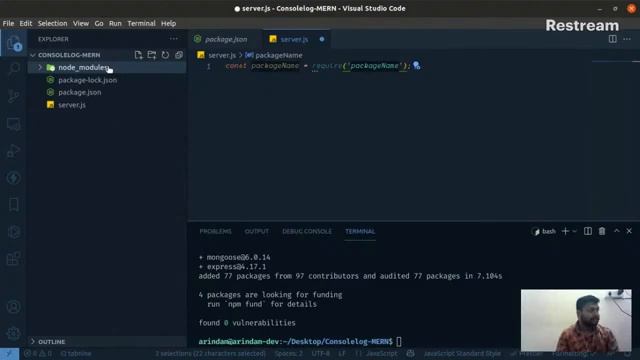Image resolution: width=640 pixels, height=360 pixels.
Task: Open server.js from Explorer
Action: [x=72, y=105]
